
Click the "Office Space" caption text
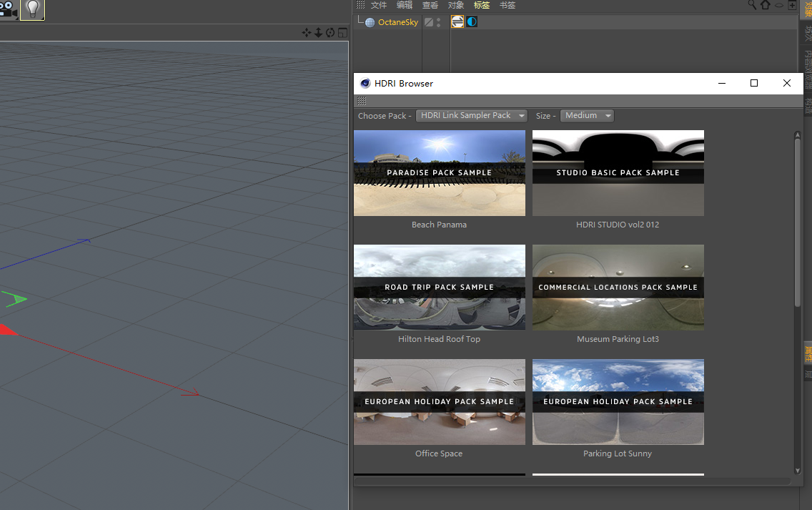(x=439, y=453)
